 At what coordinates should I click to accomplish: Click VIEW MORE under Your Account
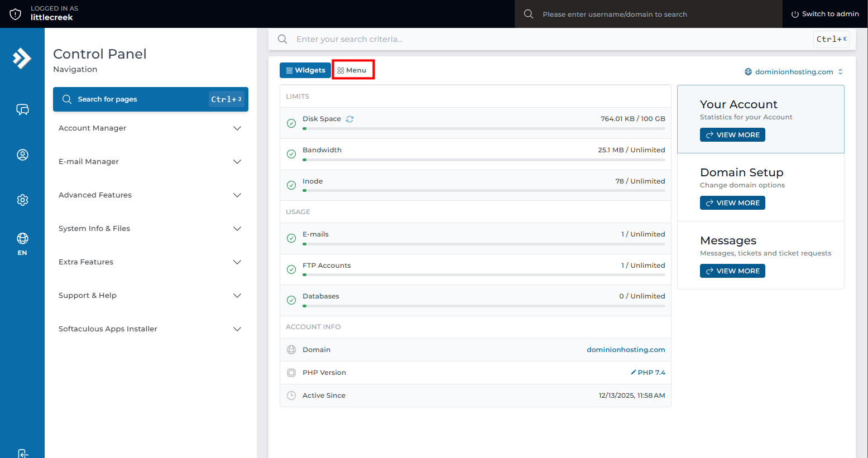coord(732,135)
